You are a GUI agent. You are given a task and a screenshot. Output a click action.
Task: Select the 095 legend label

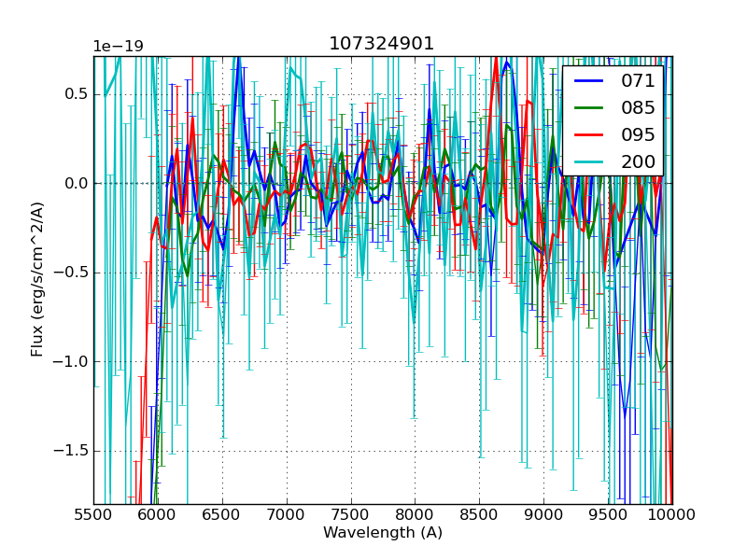pyautogui.click(x=638, y=134)
